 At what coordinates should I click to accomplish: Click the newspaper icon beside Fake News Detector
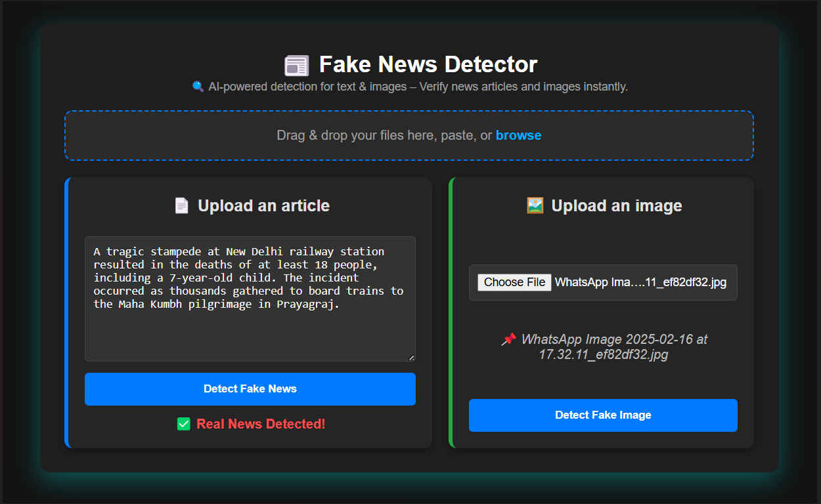(296, 66)
